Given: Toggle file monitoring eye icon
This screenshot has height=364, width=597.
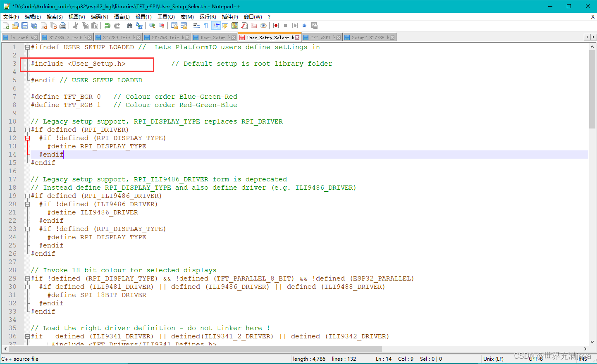Looking at the screenshot, I should tap(263, 26).
